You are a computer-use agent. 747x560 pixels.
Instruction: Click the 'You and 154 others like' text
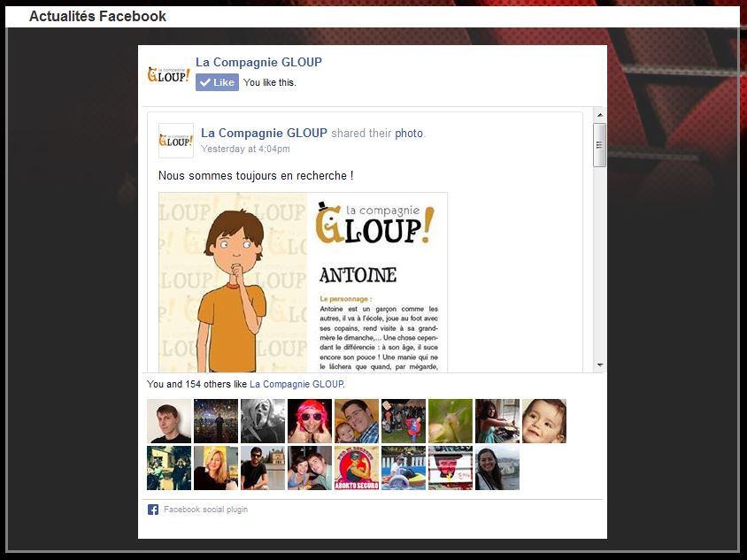[197, 384]
